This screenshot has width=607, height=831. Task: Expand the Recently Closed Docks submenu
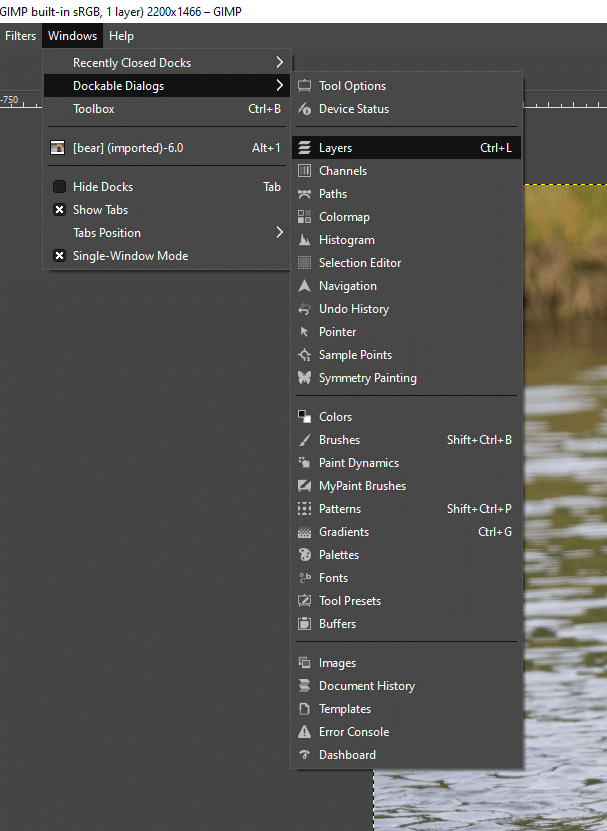(130, 62)
